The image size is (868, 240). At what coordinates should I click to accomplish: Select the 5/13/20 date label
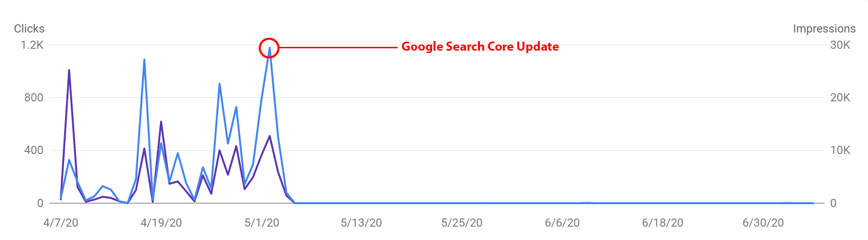click(361, 223)
